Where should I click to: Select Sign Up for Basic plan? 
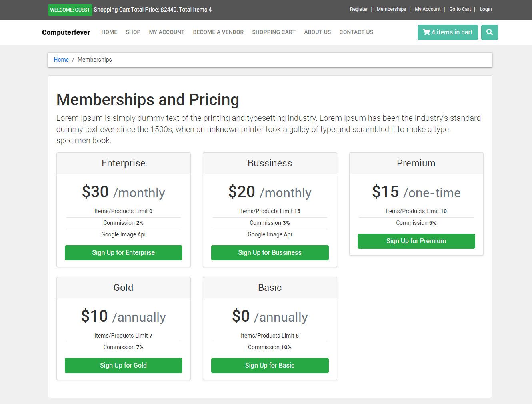point(270,366)
